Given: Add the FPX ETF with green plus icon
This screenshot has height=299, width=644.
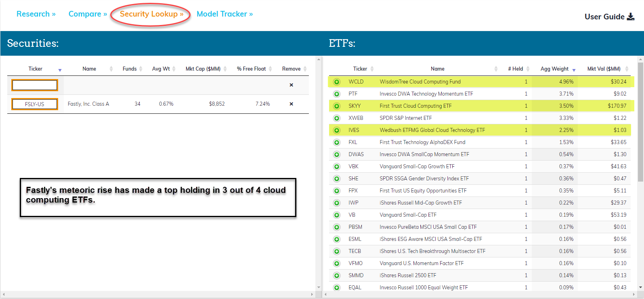Looking at the screenshot, I should tap(337, 191).
